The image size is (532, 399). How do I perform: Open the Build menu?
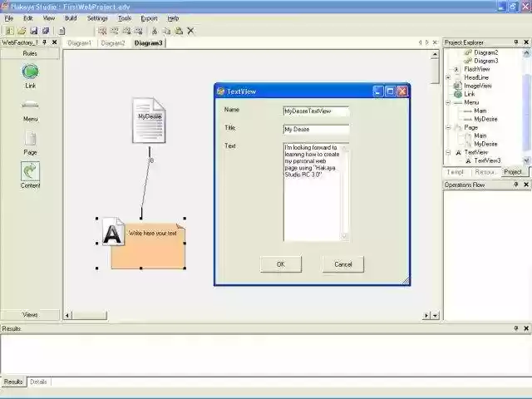tap(71, 18)
